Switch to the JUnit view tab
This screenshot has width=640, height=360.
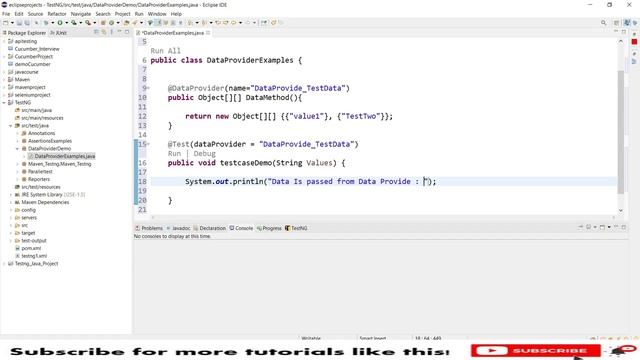(58, 33)
